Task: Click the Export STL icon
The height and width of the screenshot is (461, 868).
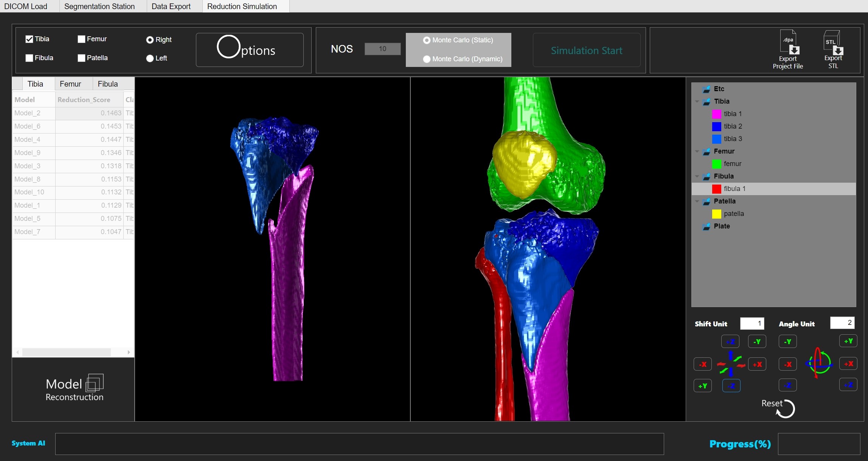Action: 833,42
